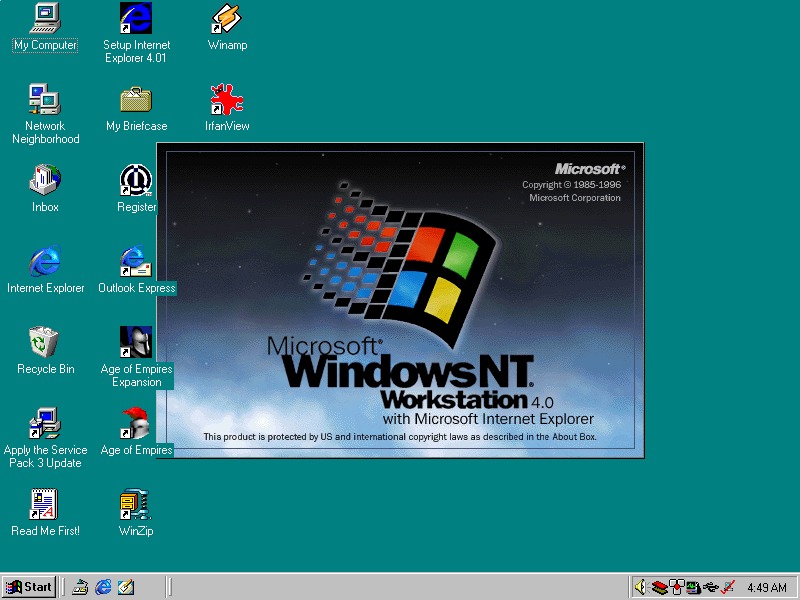Image resolution: width=800 pixels, height=600 pixels.
Task: Click the volume speaker tray icon
Action: (x=640, y=587)
